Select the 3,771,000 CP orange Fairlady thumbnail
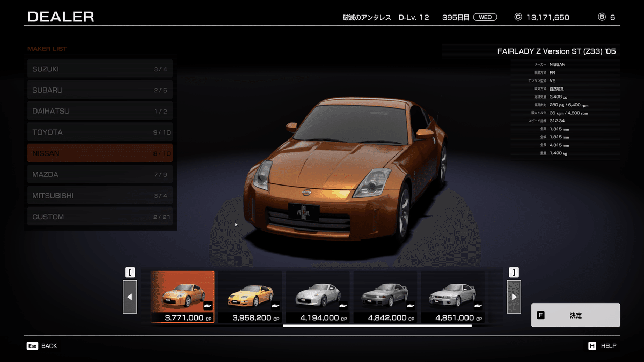644x362 pixels. click(x=182, y=297)
